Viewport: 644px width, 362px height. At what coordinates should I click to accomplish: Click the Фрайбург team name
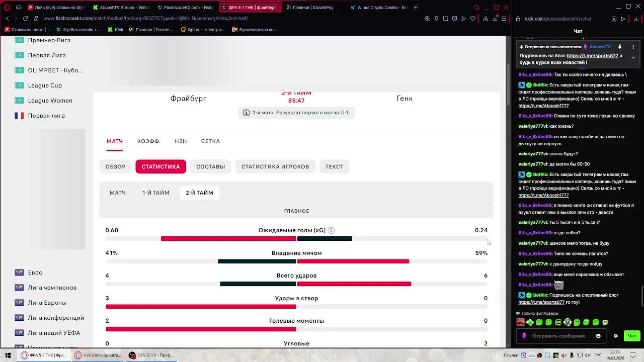[188, 99]
